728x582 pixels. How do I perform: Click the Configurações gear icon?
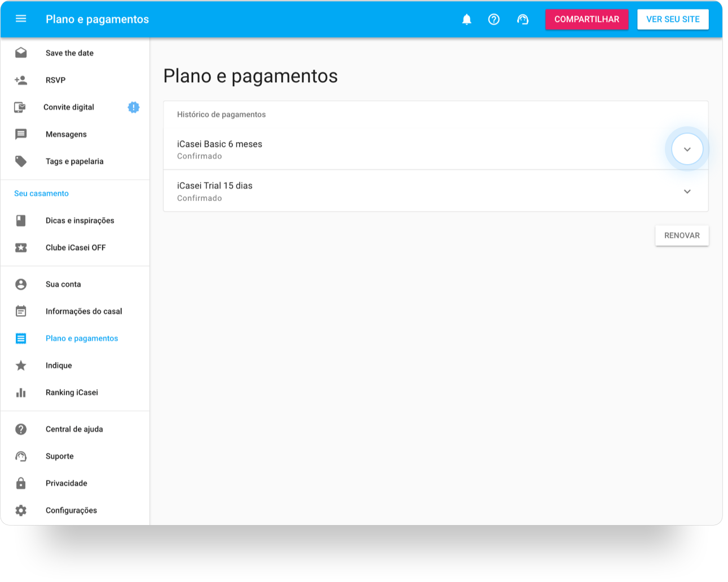[21, 510]
